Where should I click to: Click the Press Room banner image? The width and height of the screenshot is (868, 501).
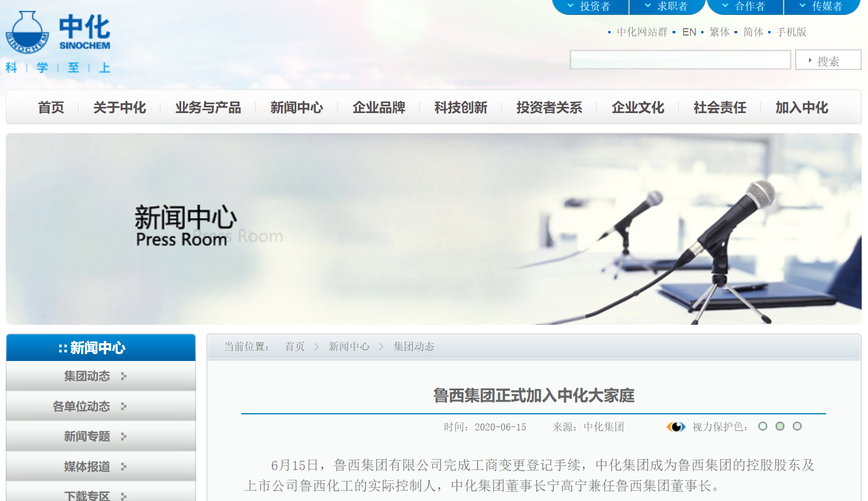tap(433, 229)
